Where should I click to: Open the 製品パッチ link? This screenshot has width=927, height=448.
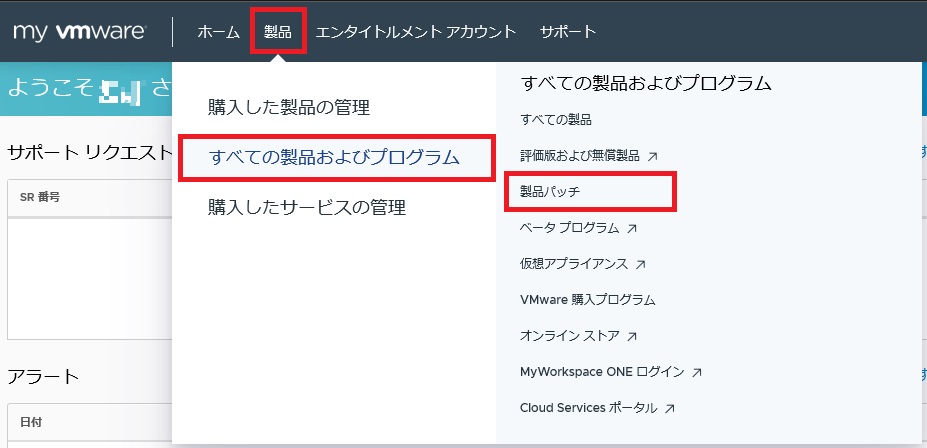[x=550, y=192]
